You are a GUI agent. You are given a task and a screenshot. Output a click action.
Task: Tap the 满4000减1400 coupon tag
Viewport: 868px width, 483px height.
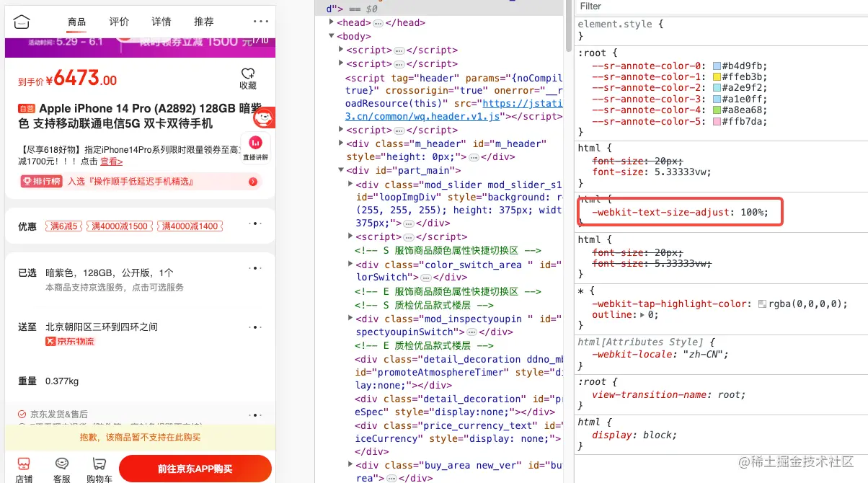coord(190,226)
